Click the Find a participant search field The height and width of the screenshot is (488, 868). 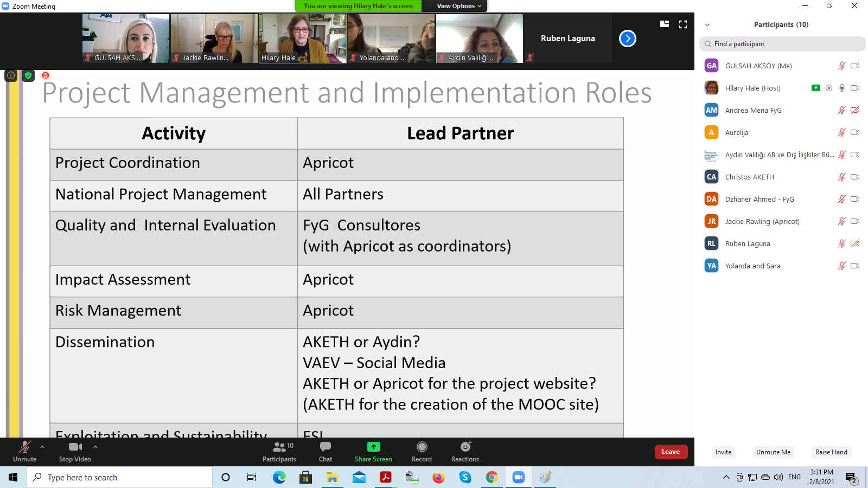(x=782, y=44)
